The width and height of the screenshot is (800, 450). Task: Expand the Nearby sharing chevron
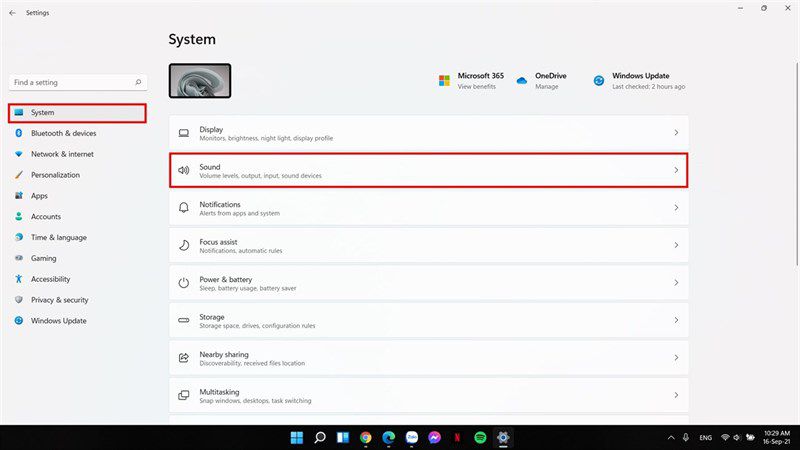pos(676,358)
